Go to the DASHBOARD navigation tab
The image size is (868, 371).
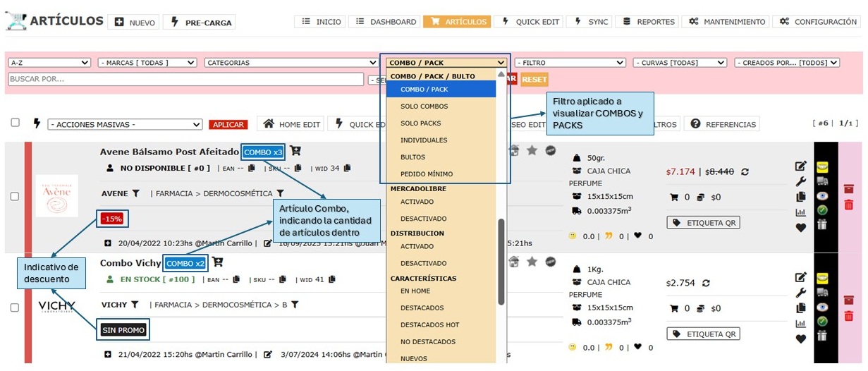(386, 22)
